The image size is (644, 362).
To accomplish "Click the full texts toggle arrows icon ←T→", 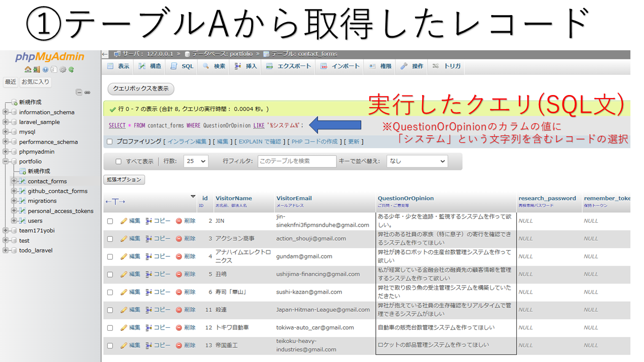I will 115,202.
